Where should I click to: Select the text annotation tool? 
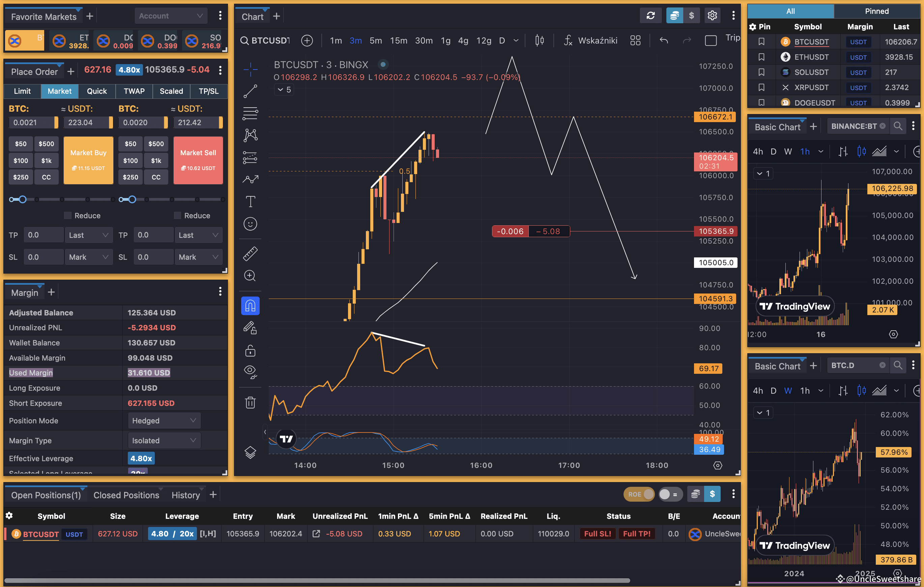click(250, 201)
